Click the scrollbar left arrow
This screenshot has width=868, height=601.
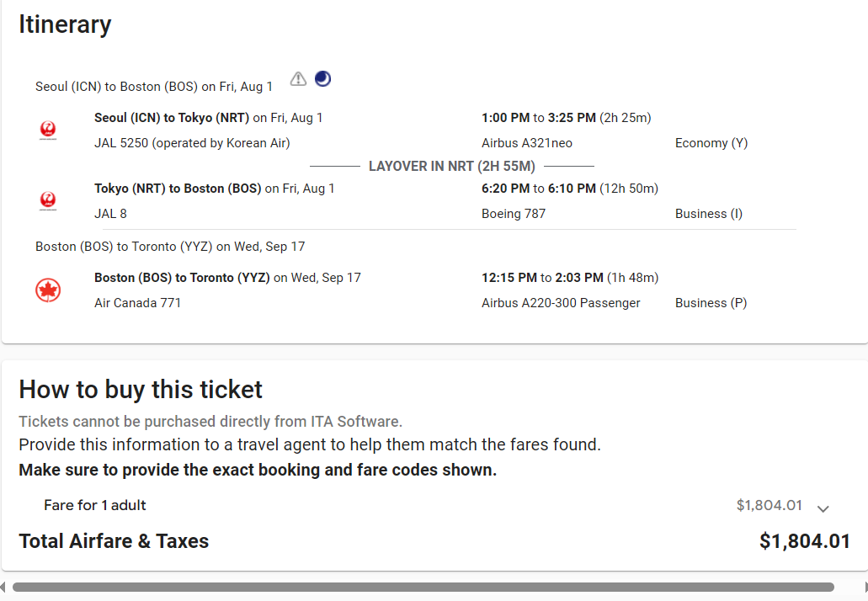[3, 588]
